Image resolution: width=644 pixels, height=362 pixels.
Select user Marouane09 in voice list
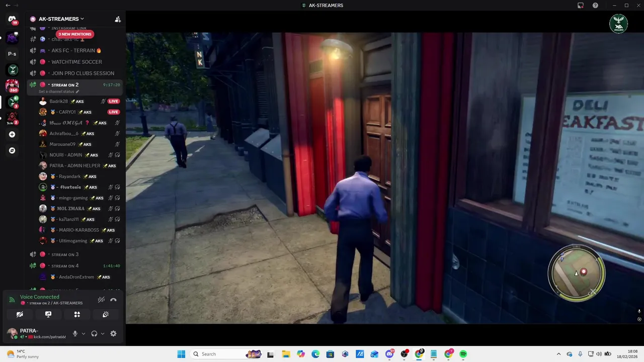click(79, 144)
